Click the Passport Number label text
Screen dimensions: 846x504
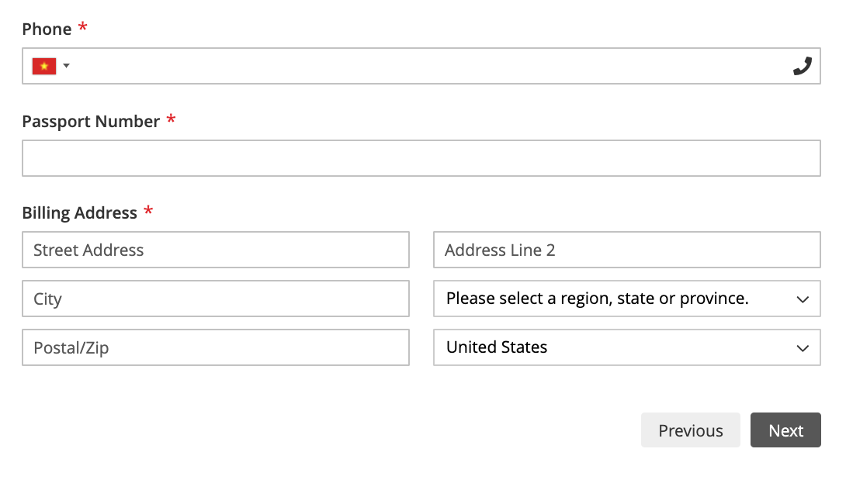point(91,122)
